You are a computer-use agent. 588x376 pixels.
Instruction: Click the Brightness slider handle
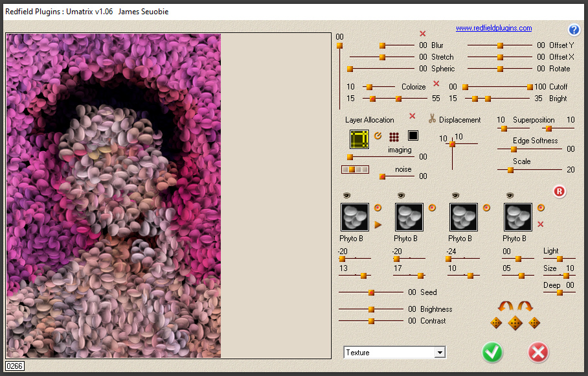click(x=371, y=310)
